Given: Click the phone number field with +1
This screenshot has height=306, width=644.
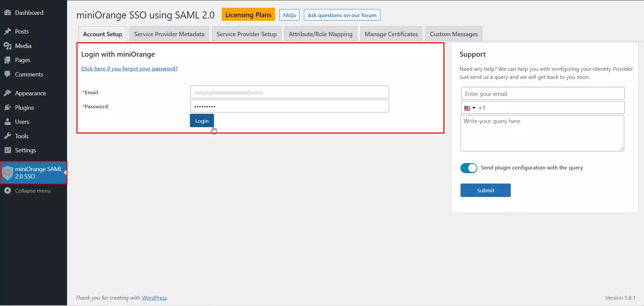Looking at the screenshot, I should tap(543, 108).
